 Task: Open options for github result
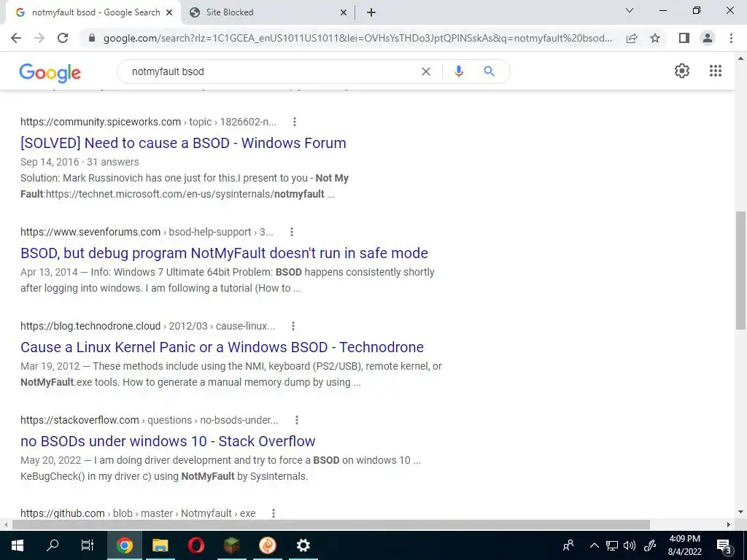(x=274, y=513)
